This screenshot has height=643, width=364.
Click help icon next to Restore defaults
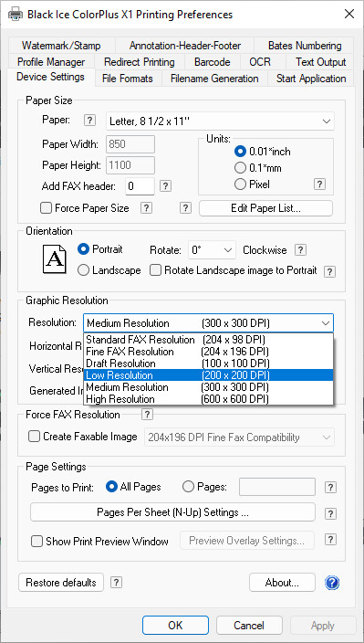pos(116,583)
